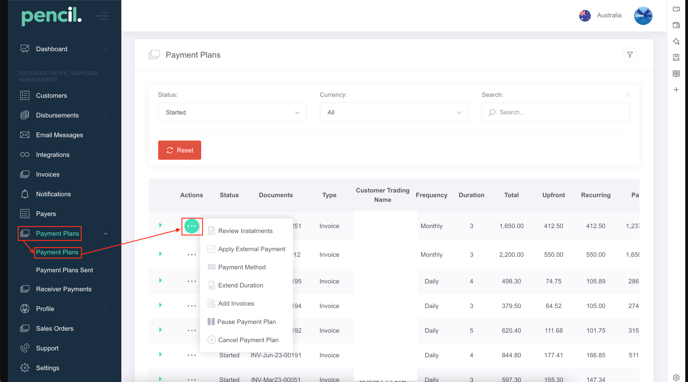The image size is (688, 382).
Task: Click the Profile globe icon
Action: tap(25, 308)
